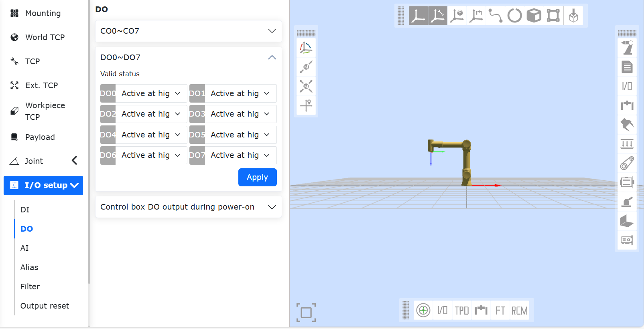The image size is (644, 329).
Task: Open the Ext. TCP menu item
Action: pos(43,85)
